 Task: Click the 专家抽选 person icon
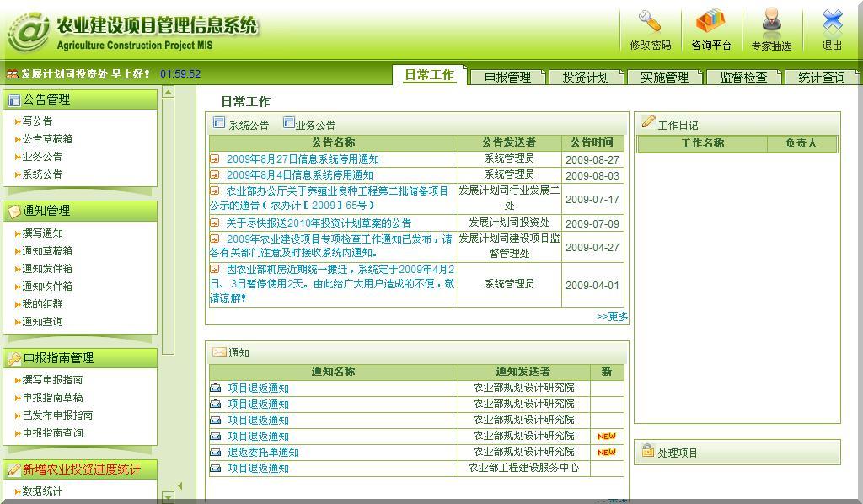coord(771,22)
